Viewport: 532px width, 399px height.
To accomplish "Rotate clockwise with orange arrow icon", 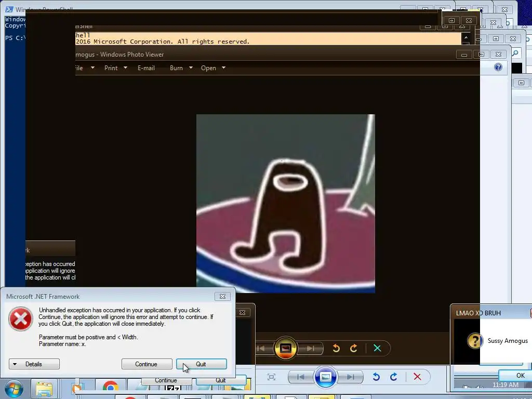I will [x=353, y=349].
